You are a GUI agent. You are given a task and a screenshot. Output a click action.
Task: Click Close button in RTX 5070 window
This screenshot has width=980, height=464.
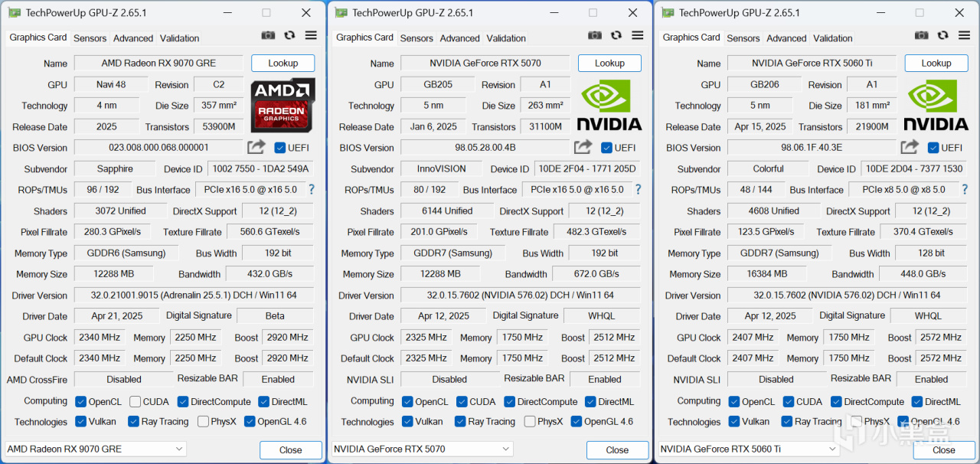click(617, 450)
